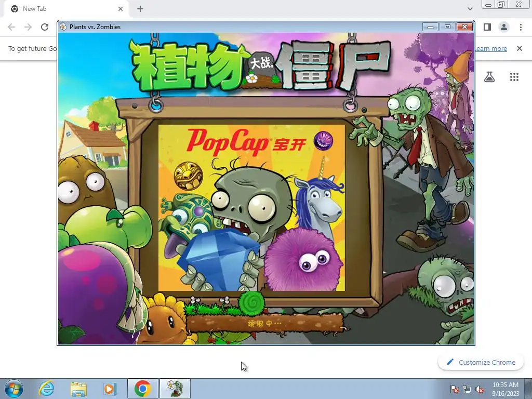Open the Action Center flag icon
This screenshot has width=532, height=399.
[x=454, y=389]
